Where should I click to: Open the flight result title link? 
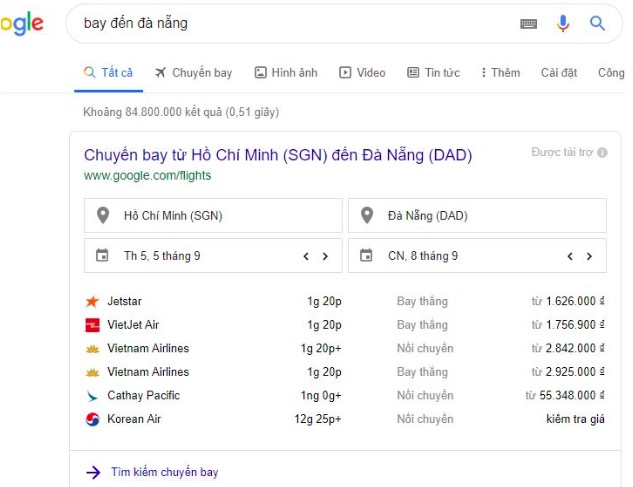pos(278,155)
